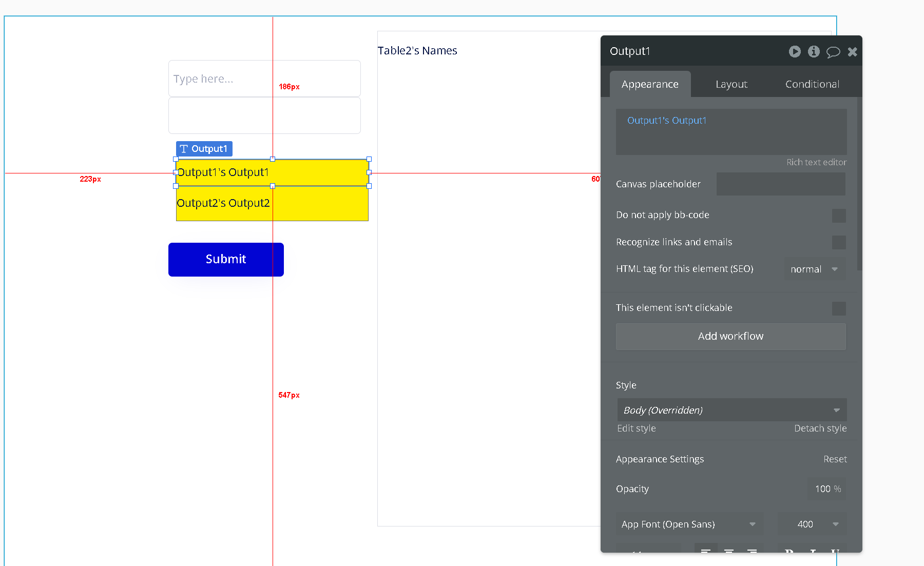Select right text alignment icon
The image size is (924, 566).
(752, 550)
